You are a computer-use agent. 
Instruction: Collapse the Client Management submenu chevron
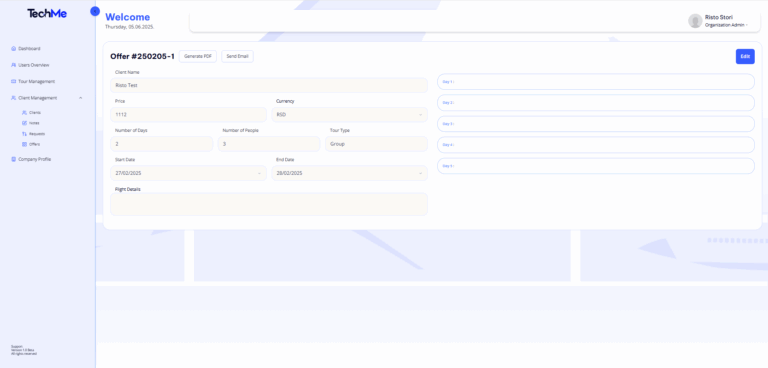tap(80, 98)
